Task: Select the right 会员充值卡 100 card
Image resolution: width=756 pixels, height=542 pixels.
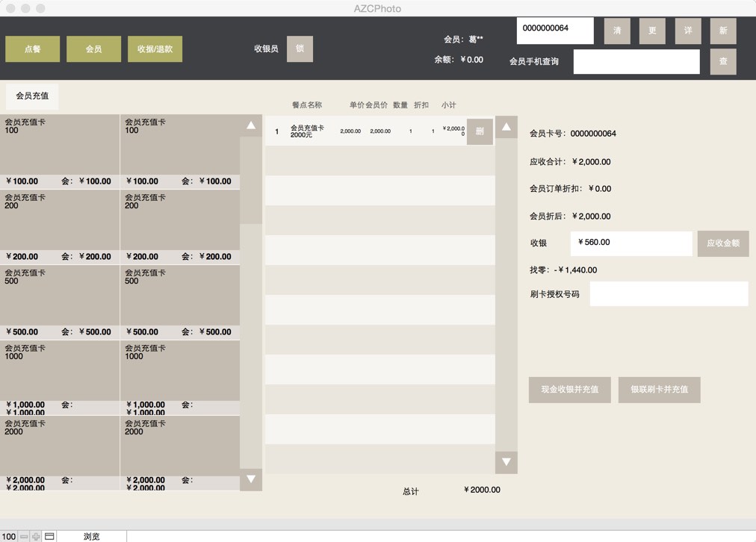Action: pos(180,152)
